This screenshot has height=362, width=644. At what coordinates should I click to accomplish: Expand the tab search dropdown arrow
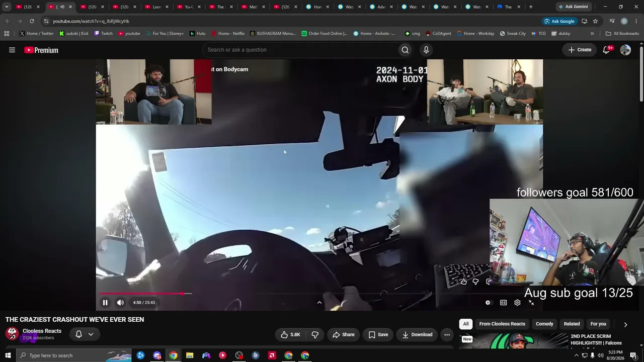point(7,7)
